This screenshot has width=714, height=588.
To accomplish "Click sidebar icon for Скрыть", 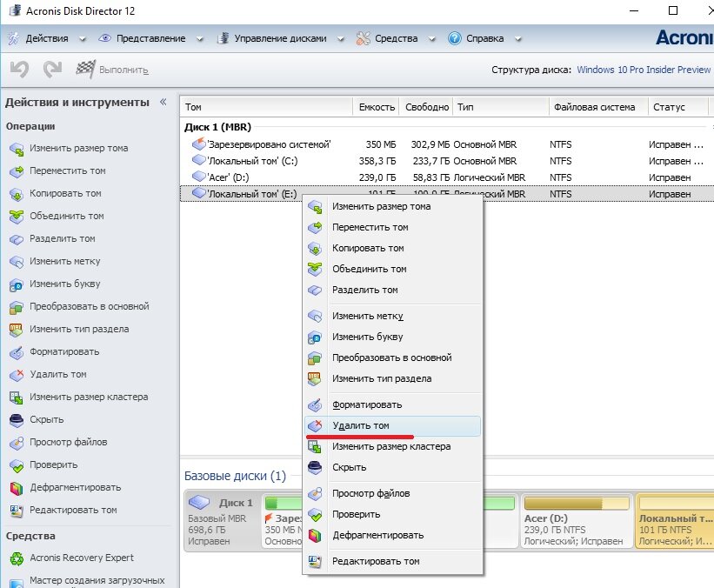I will point(17,420).
